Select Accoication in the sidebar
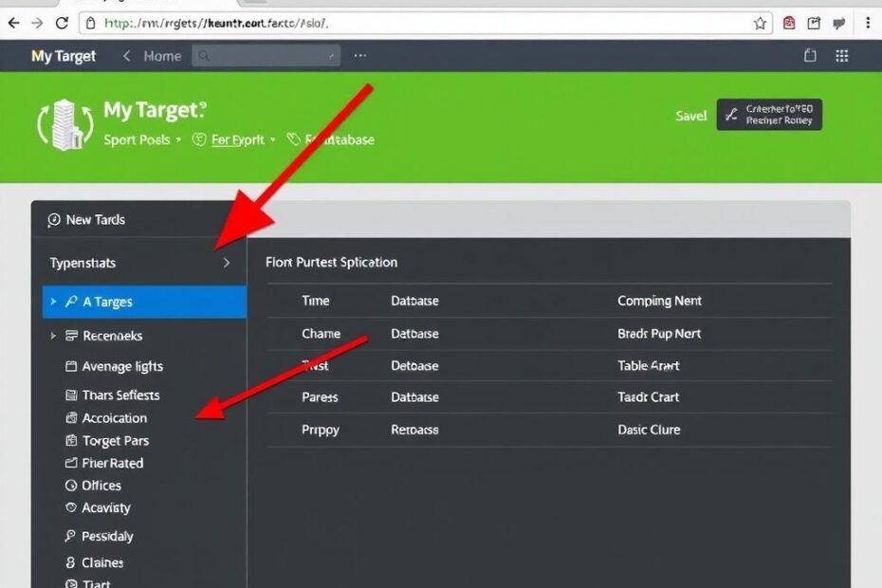882x588 pixels. [x=114, y=418]
